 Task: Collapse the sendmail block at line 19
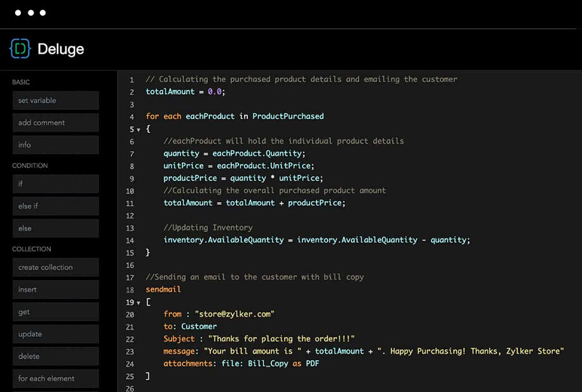click(x=139, y=303)
